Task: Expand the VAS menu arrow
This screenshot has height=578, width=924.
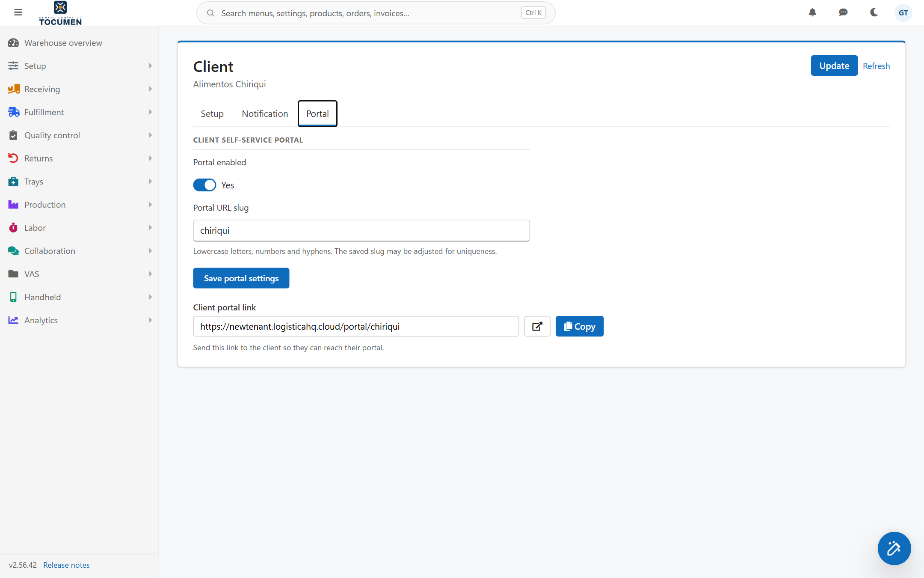Action: [x=150, y=274]
